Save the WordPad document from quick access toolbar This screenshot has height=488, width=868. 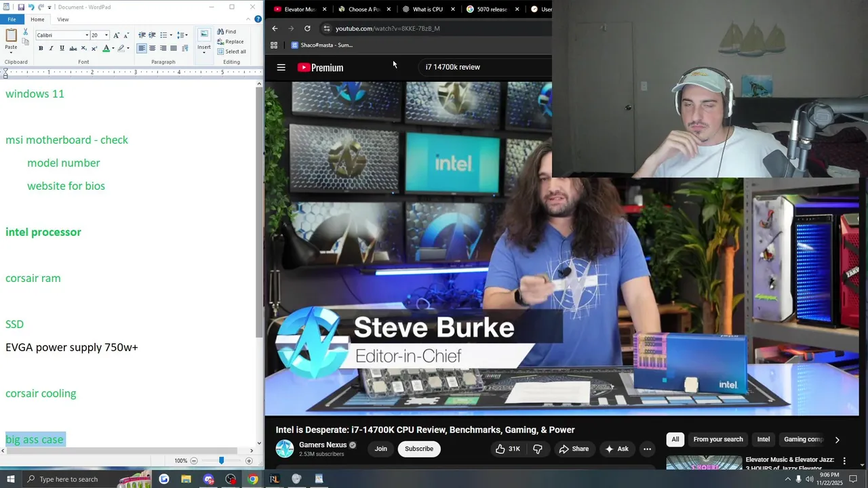point(21,7)
